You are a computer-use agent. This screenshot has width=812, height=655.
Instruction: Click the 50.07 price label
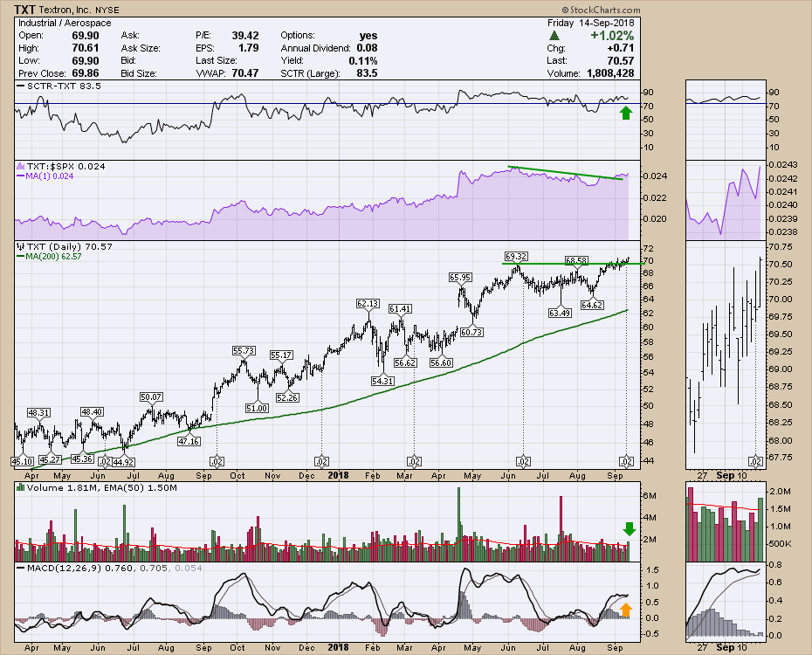[x=151, y=397]
